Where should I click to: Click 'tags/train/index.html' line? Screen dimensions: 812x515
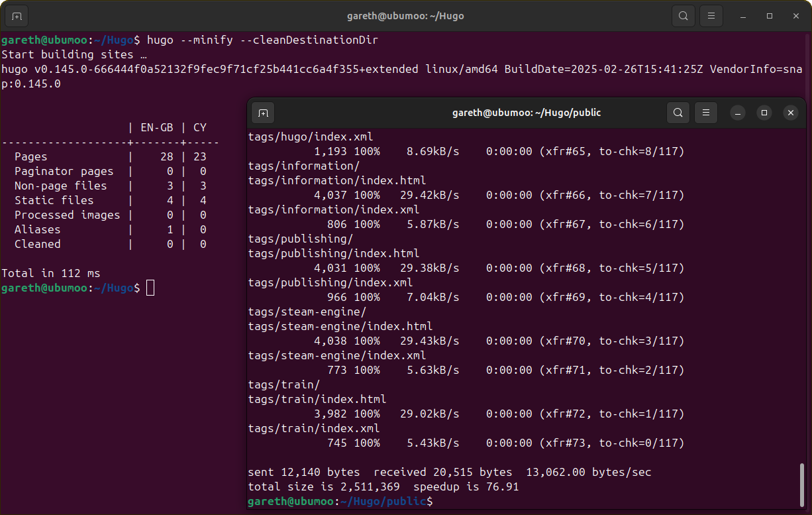317,399
